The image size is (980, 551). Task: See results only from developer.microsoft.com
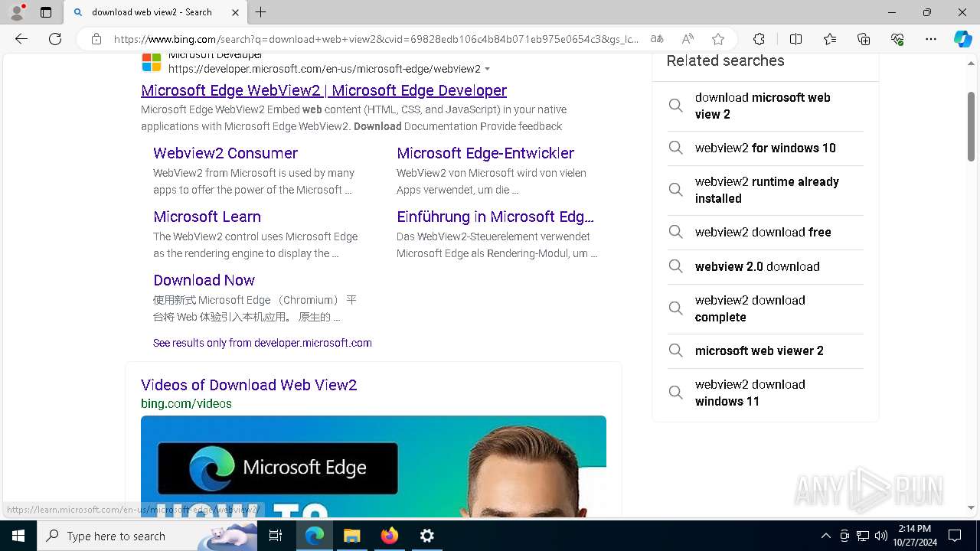pos(263,343)
